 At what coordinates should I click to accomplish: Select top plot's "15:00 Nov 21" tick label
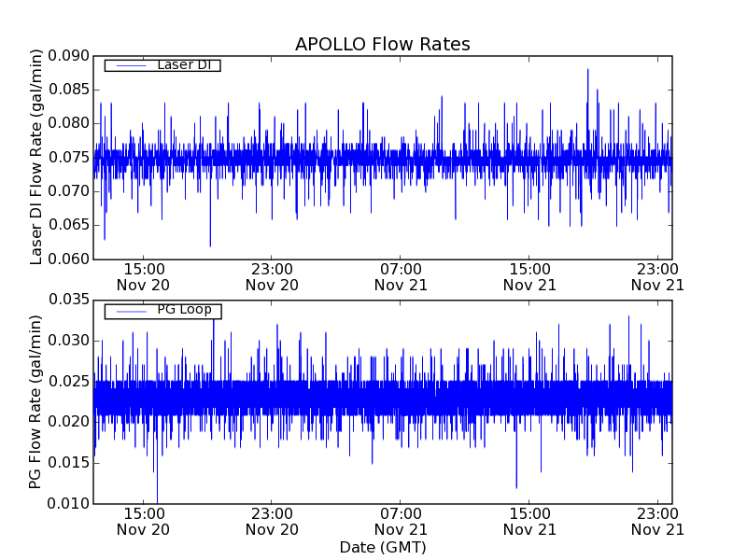click(x=529, y=276)
